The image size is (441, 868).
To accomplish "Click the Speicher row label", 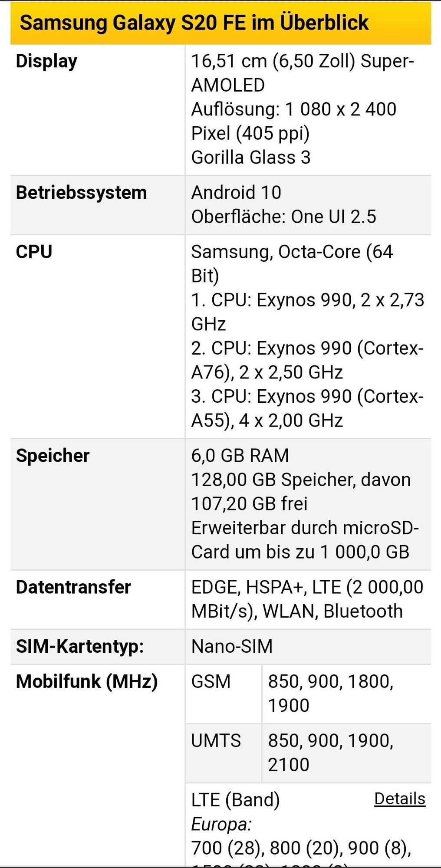I will [x=53, y=456].
